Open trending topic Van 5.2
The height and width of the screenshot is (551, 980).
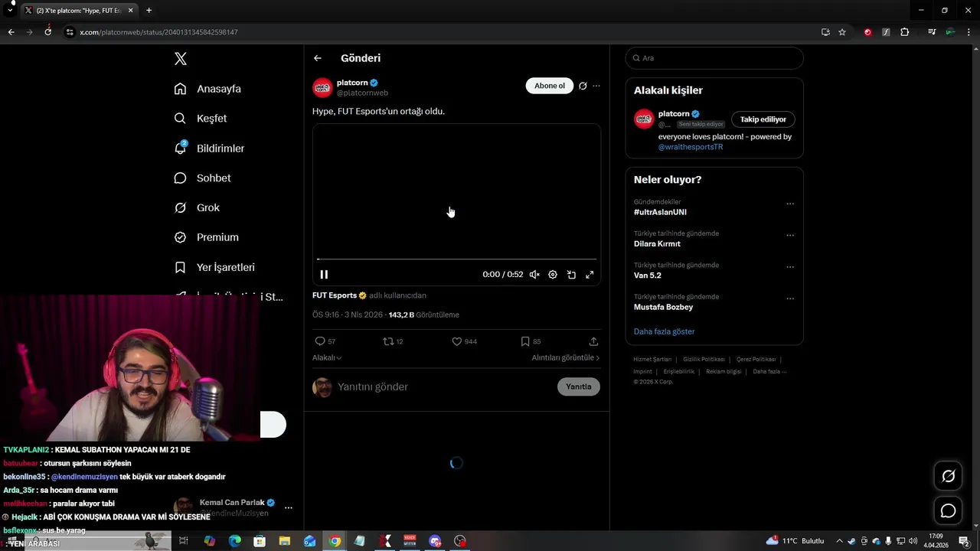pyautogui.click(x=648, y=275)
